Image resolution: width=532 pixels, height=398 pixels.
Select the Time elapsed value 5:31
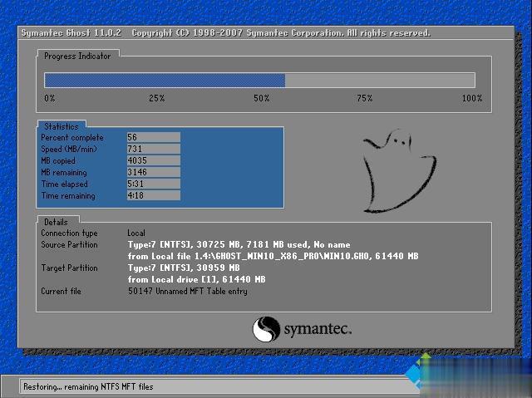coord(153,184)
